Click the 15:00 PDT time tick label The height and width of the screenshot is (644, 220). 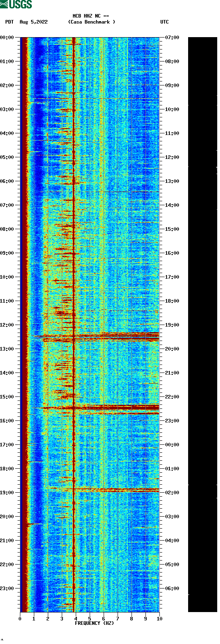[7, 397]
